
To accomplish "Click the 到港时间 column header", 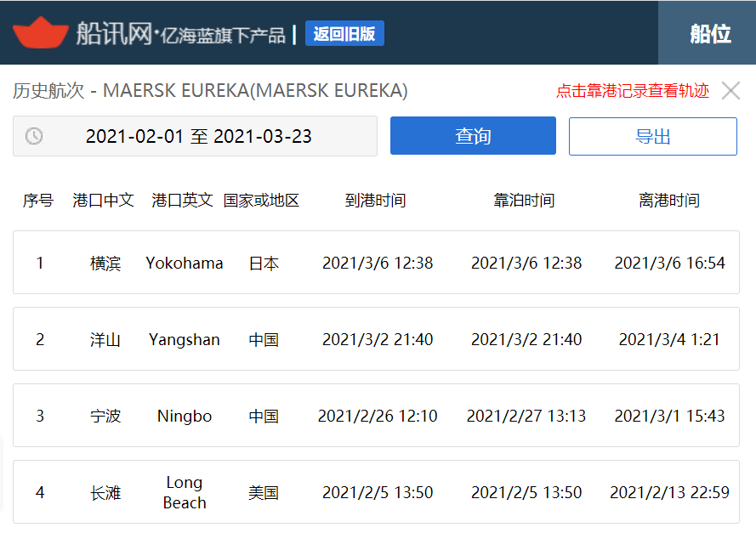I will click(x=376, y=200).
